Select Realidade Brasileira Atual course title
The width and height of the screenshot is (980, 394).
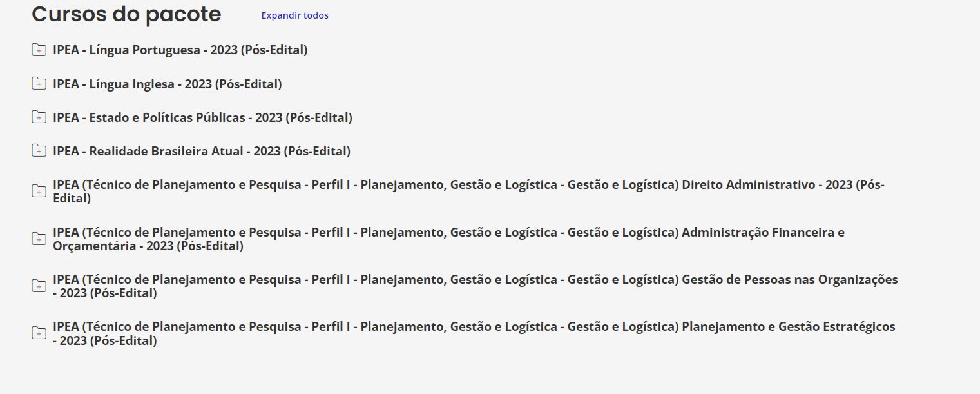click(x=202, y=151)
